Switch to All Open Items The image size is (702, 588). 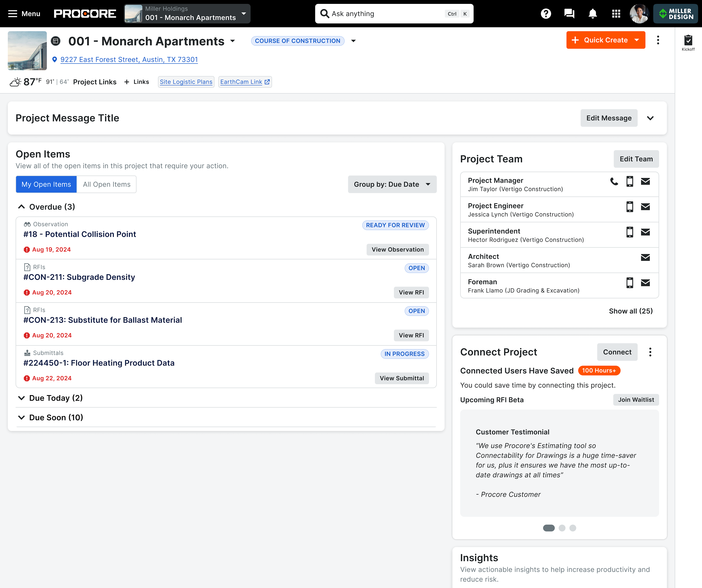106,184
